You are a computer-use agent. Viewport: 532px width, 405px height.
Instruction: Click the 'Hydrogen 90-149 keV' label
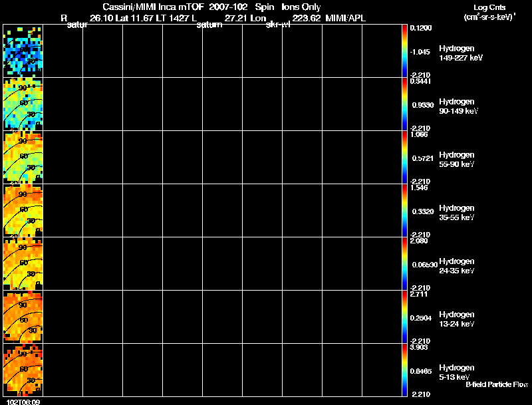[x=458, y=106]
